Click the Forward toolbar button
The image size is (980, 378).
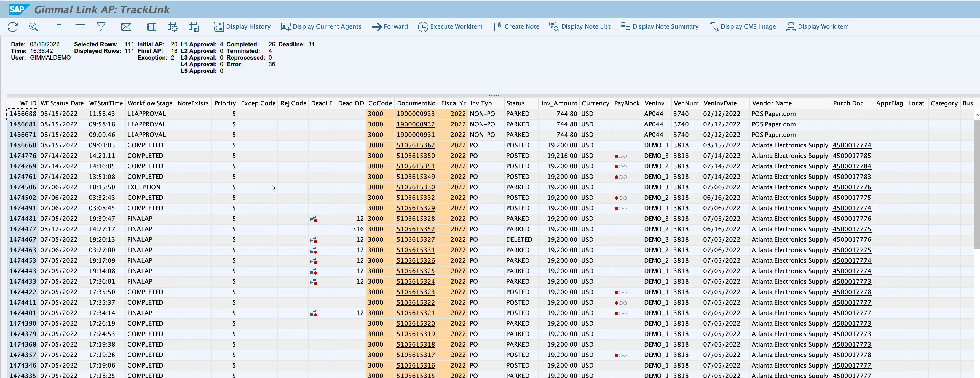click(x=390, y=27)
